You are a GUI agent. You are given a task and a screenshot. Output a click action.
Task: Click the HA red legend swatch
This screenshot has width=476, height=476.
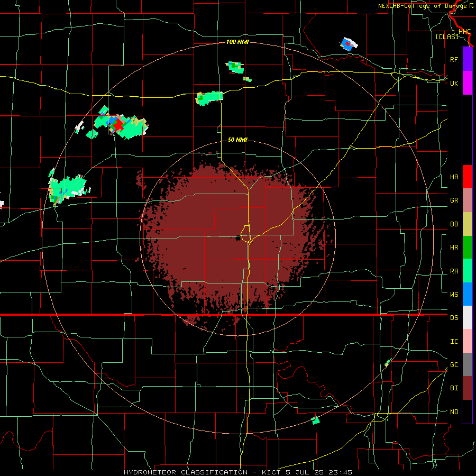[467, 177]
